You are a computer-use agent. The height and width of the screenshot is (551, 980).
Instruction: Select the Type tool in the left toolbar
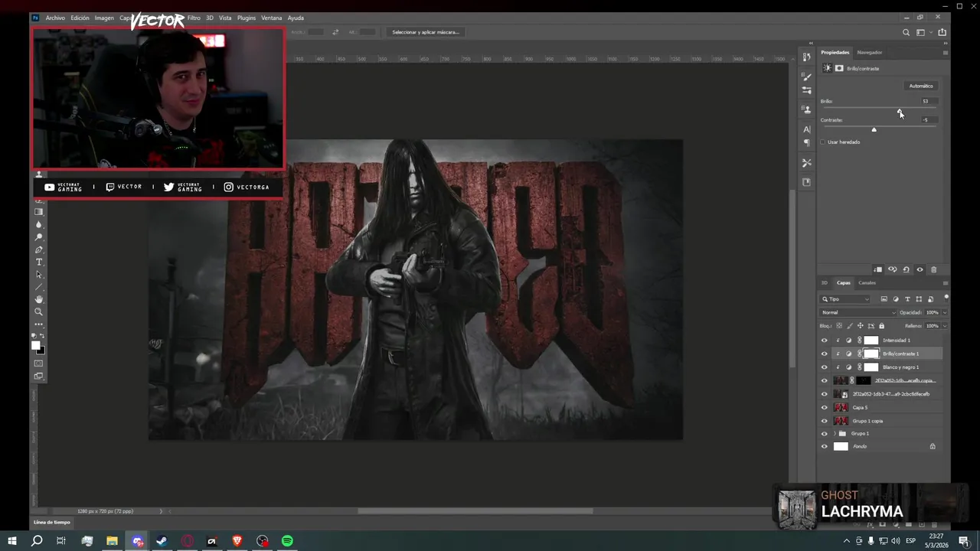[39, 262]
